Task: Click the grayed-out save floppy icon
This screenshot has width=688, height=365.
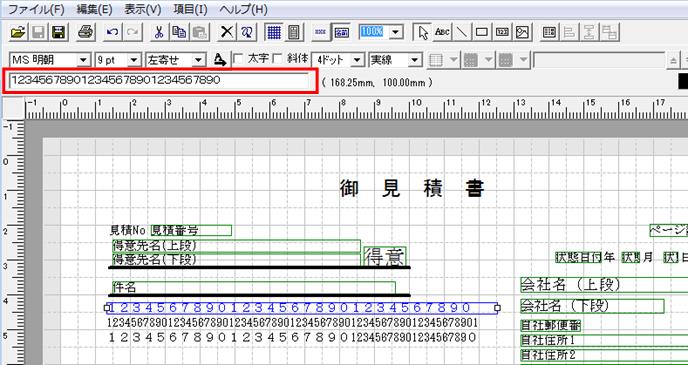Action: coord(38,32)
